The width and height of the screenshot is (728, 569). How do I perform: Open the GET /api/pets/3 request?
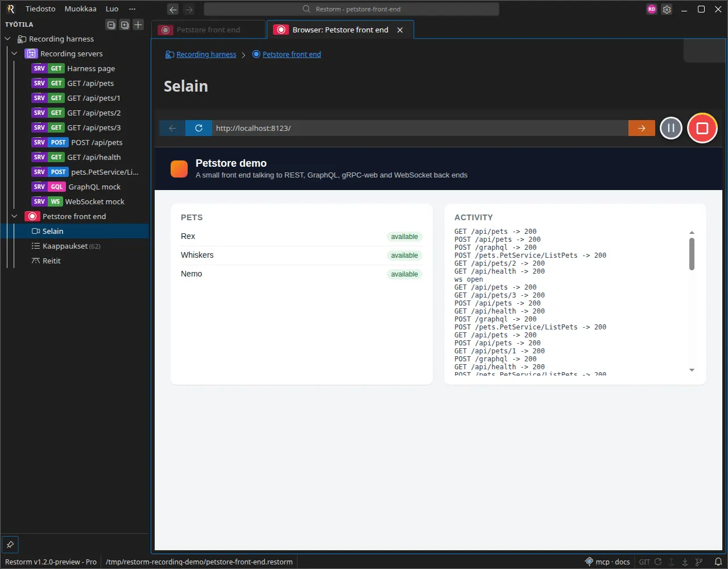coord(75,127)
